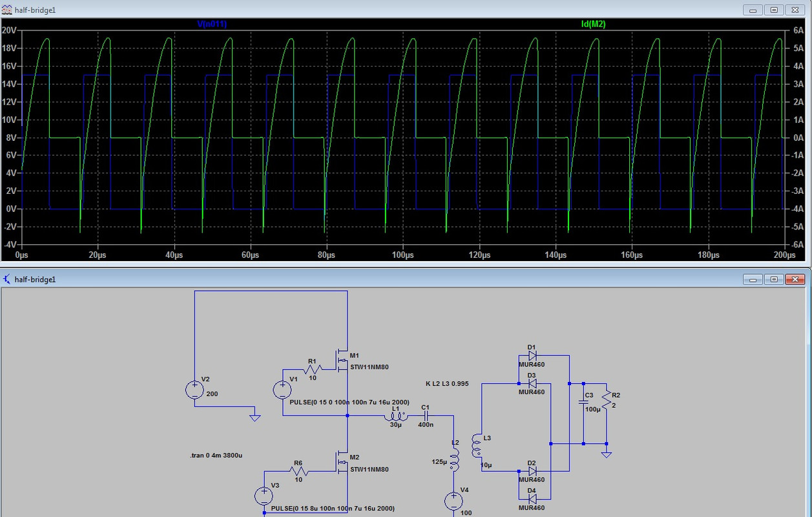Select the M1 MOSFET symbol
812x517 pixels.
coord(341,360)
